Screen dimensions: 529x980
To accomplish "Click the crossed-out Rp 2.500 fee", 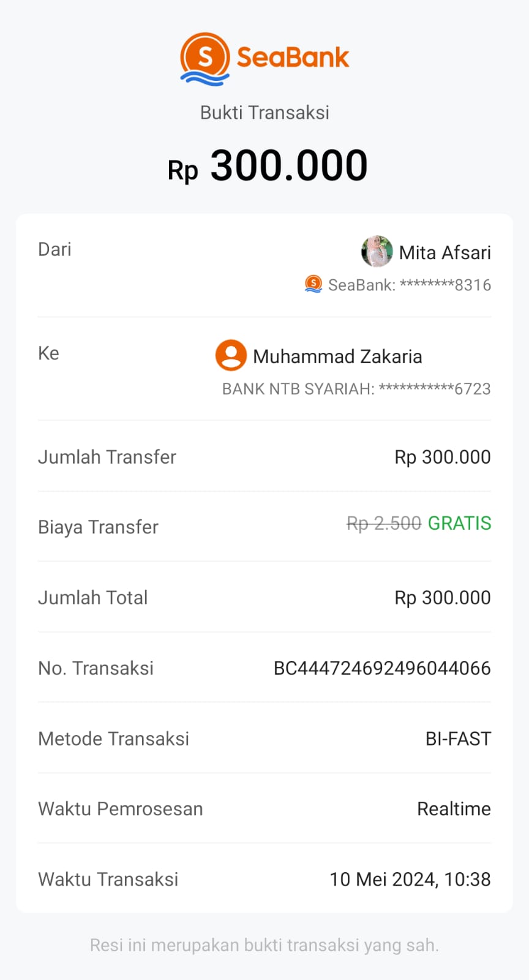I will pyautogui.click(x=384, y=524).
